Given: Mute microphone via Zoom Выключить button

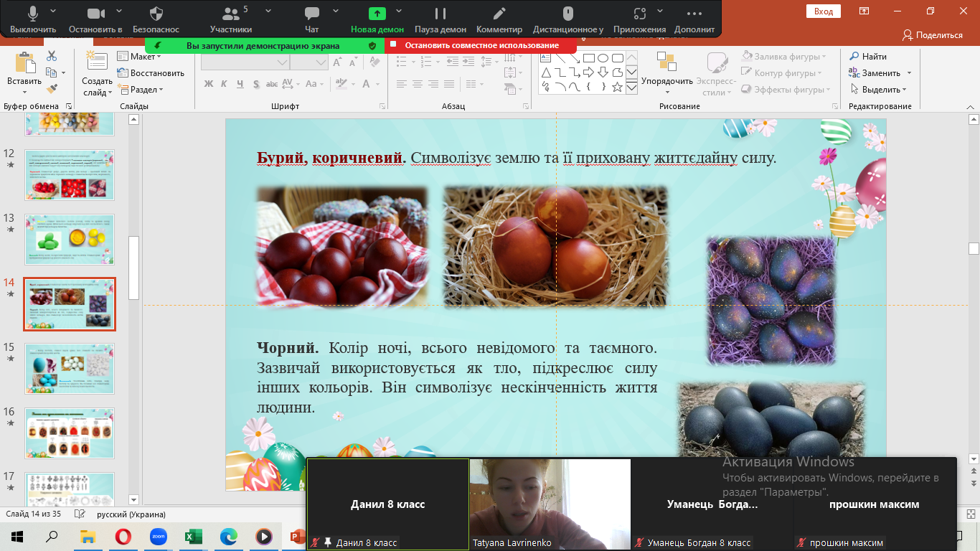Looking at the screenshot, I should pyautogui.click(x=33, y=19).
